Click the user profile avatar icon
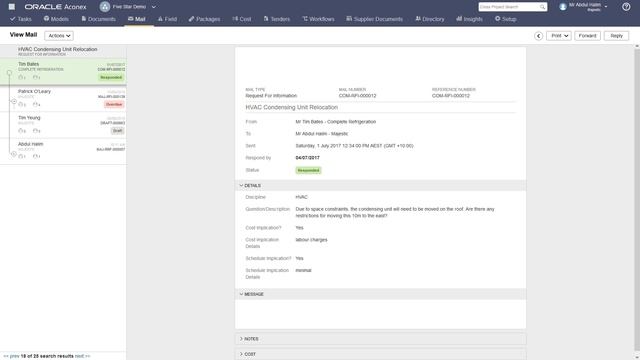This screenshot has width=640, height=360. pyautogui.click(x=563, y=7)
